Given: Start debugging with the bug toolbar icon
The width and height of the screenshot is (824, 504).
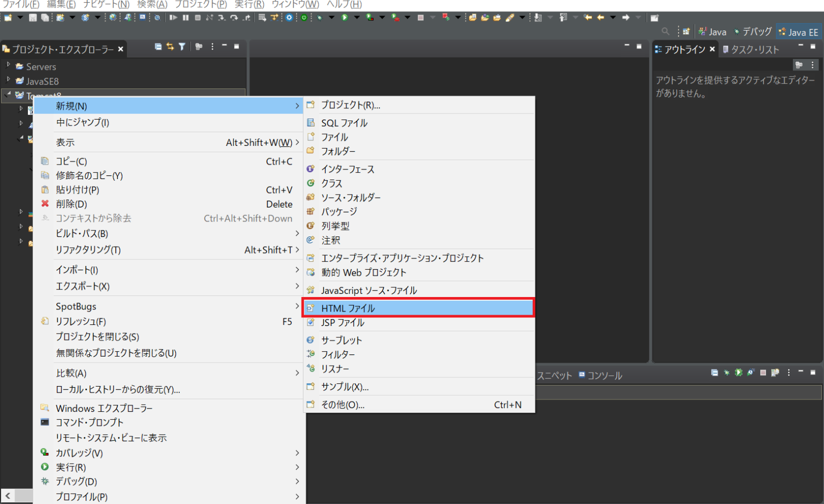Looking at the screenshot, I should (319, 18).
